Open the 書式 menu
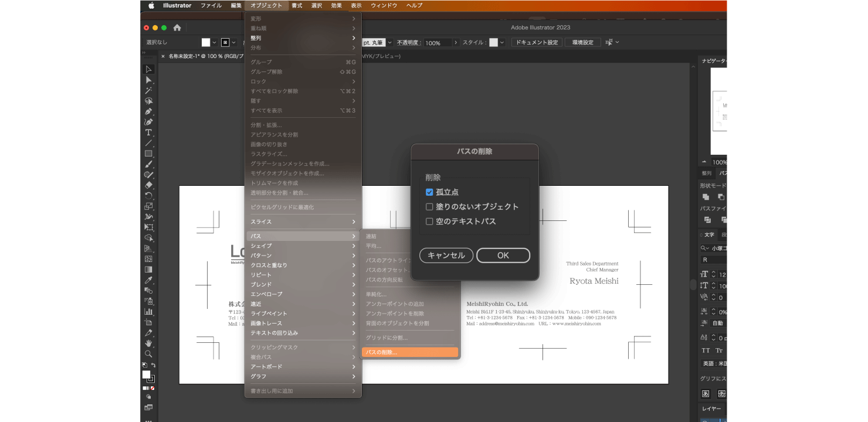This screenshot has width=868, height=422. (x=297, y=5)
